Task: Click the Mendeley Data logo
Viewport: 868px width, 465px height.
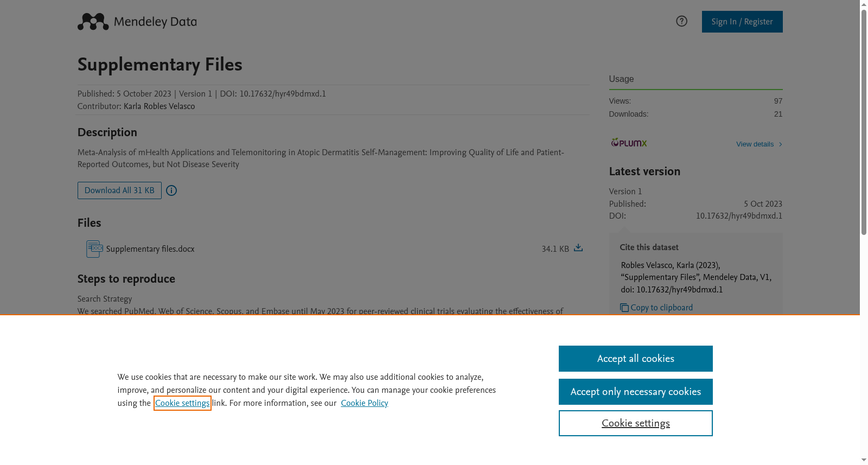Action: (x=137, y=22)
